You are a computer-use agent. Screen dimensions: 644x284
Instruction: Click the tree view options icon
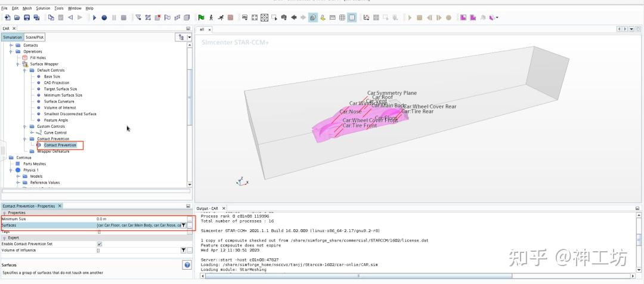[x=181, y=37]
